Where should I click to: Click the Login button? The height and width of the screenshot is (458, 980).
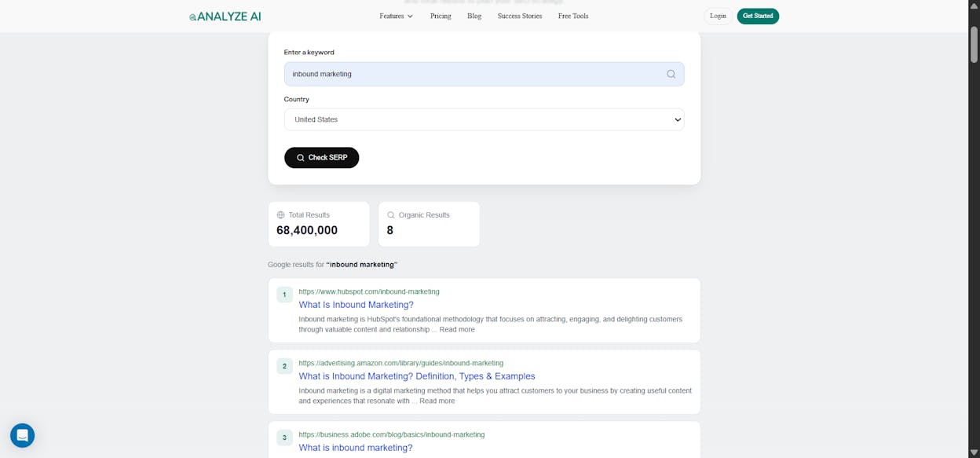(718, 16)
